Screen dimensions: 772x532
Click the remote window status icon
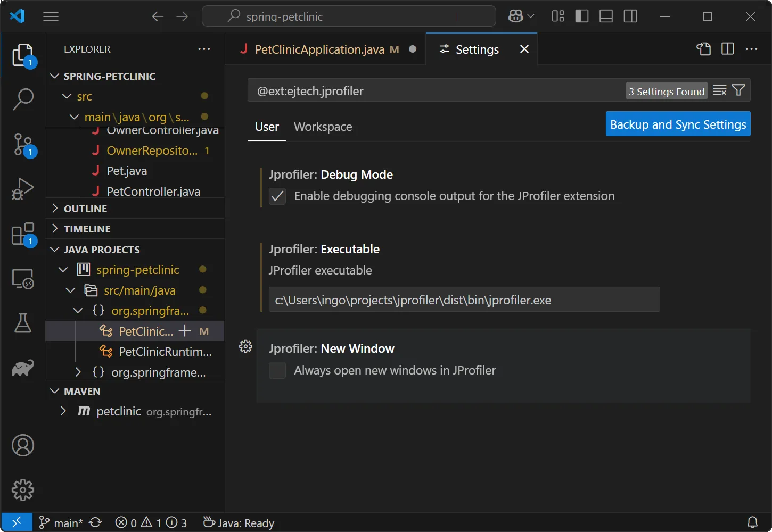pos(17,522)
